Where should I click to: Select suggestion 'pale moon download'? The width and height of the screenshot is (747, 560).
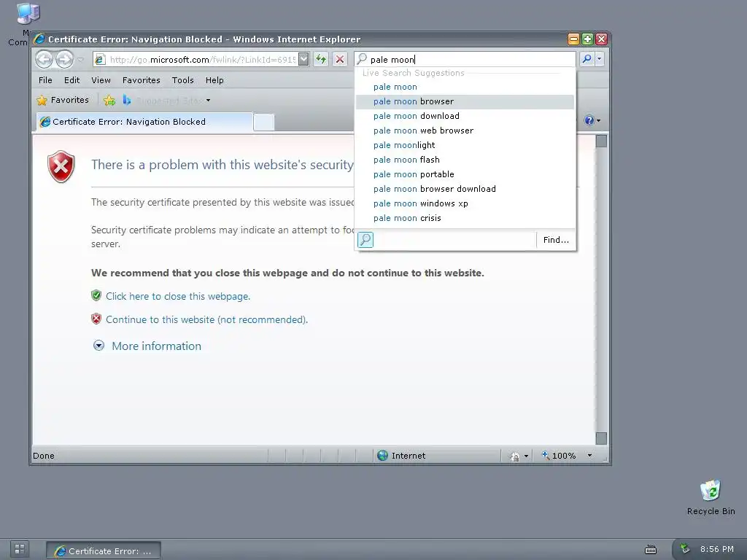coord(465,116)
